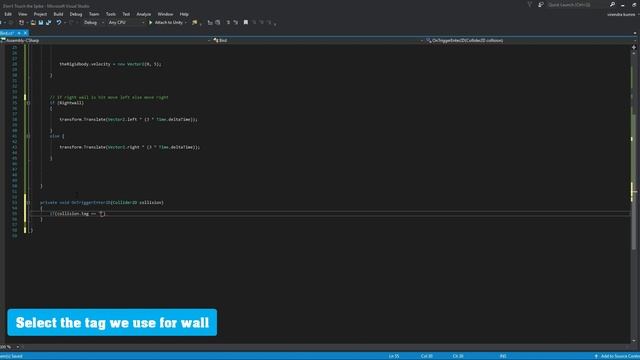The width and height of the screenshot is (640, 360).
Task: Click the New Project toolbar icon
Action: pyautogui.click(x=22, y=22)
